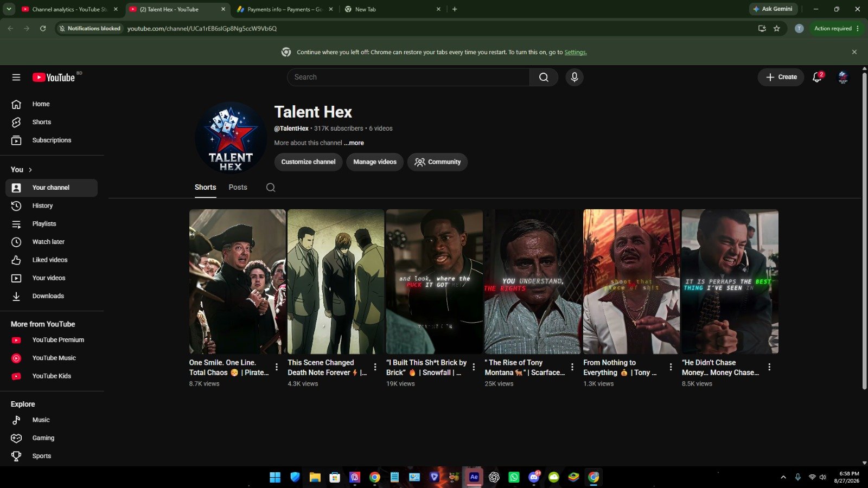Open the YouTube hamburger guide menu

[16, 77]
